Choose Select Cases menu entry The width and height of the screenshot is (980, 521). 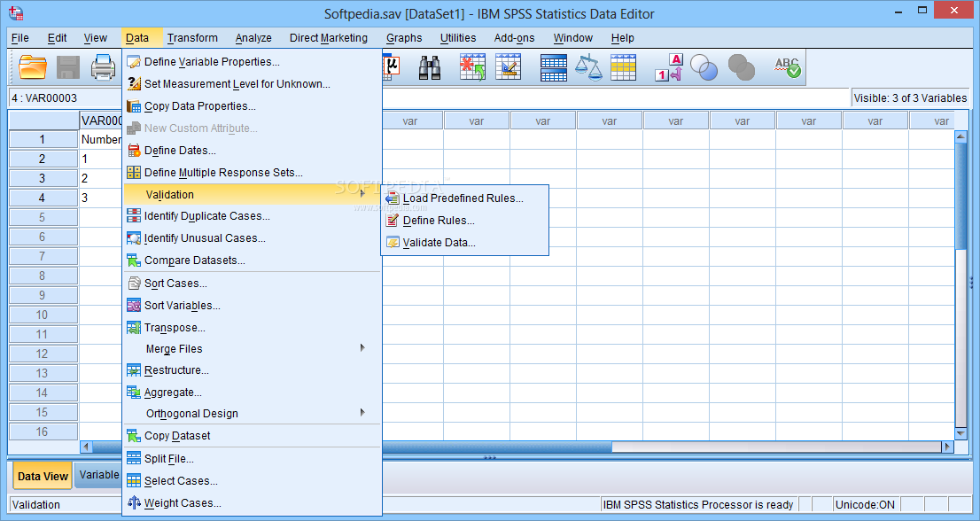click(x=253, y=481)
